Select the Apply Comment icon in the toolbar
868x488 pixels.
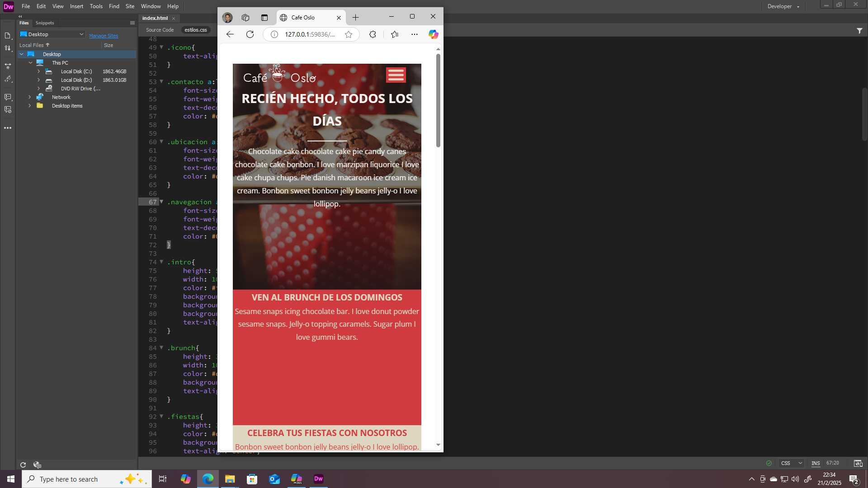point(8,97)
